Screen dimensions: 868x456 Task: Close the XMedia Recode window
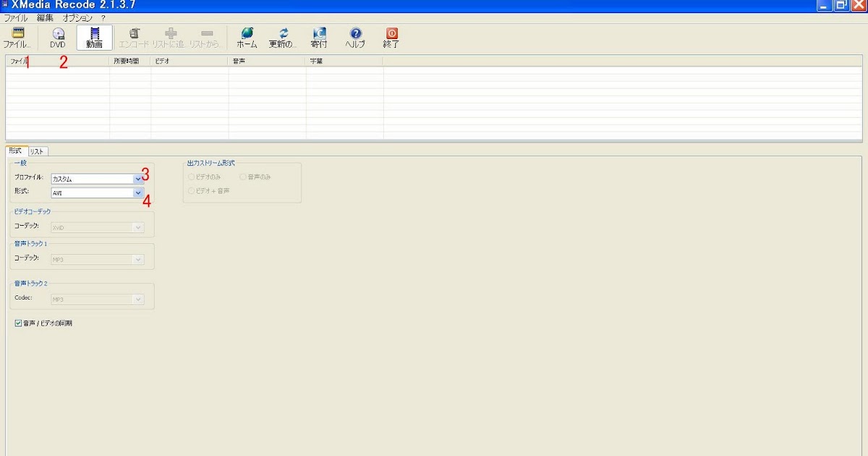coord(858,5)
